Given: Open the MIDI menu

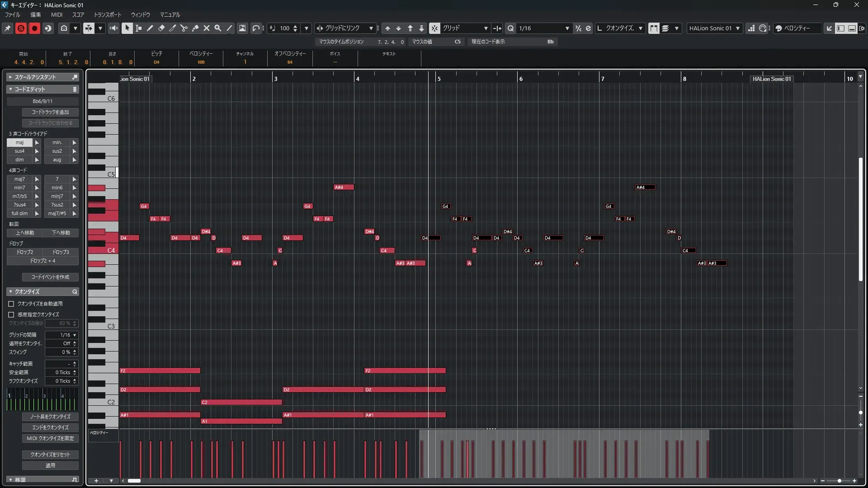Looking at the screenshot, I should coord(57,14).
